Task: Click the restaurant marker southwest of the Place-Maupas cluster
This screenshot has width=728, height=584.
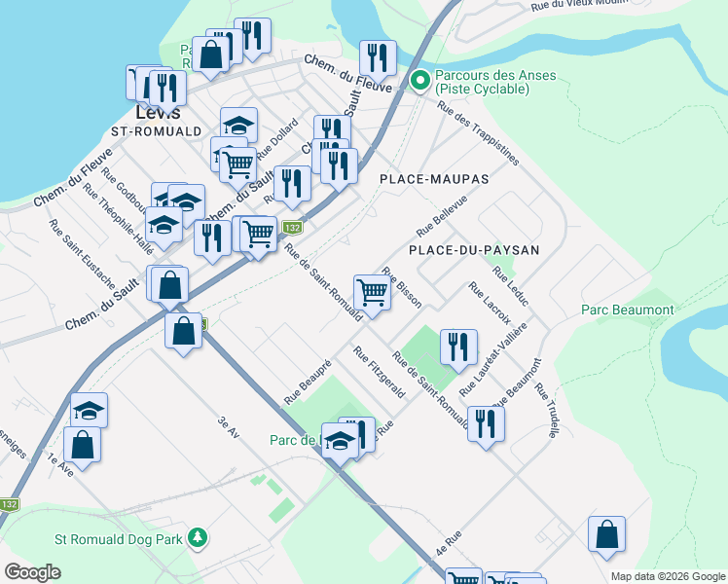Action: 292,184
